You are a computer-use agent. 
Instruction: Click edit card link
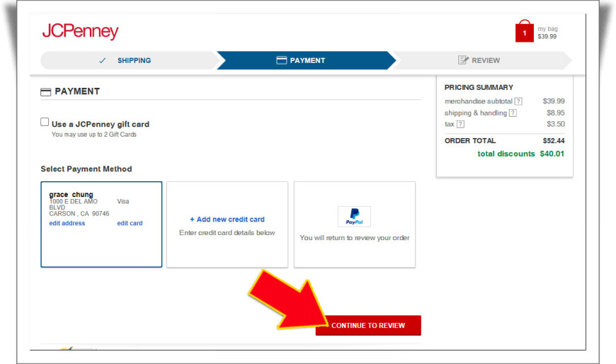pos(130,223)
